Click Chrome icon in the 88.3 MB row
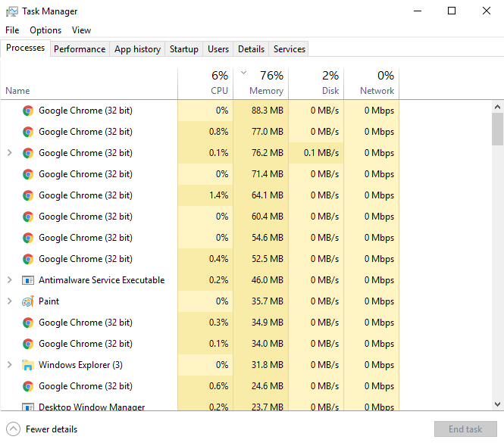Image resolution: width=504 pixels, height=446 pixels. 28,111
